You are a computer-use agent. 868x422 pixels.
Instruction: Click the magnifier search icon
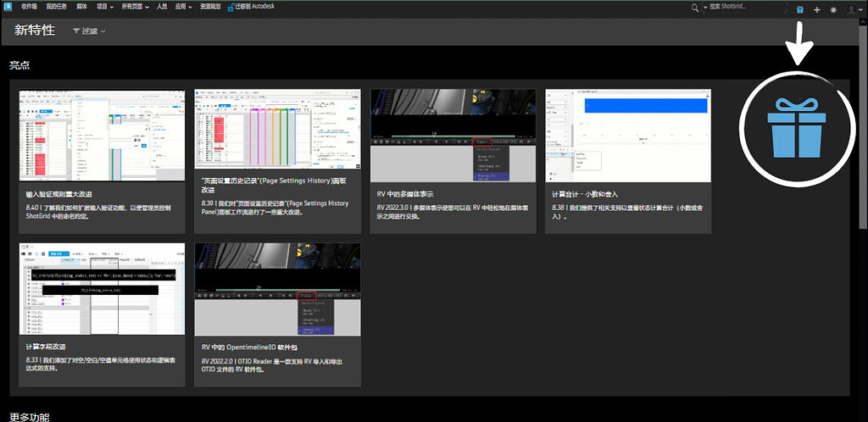(x=695, y=8)
